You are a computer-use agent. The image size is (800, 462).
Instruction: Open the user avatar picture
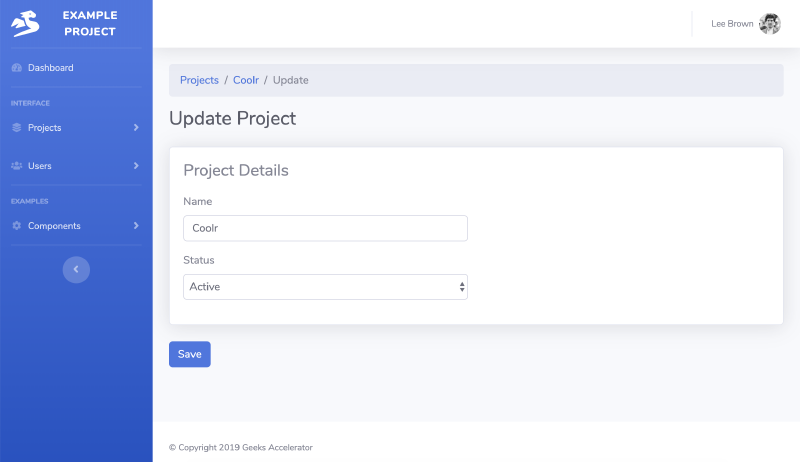pos(770,24)
